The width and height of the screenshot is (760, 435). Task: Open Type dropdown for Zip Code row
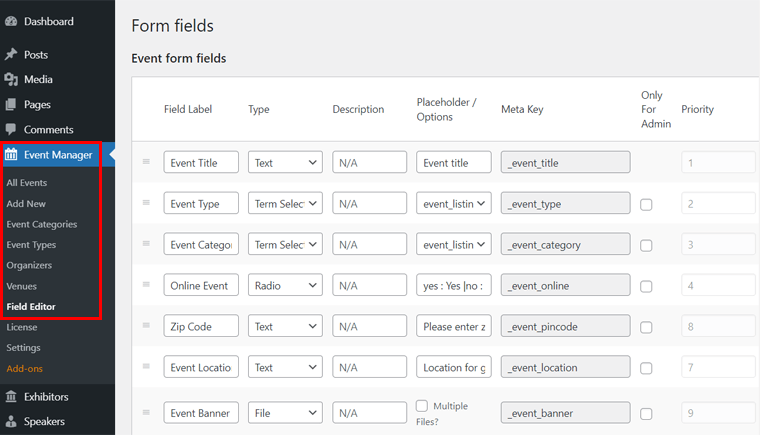tap(285, 326)
